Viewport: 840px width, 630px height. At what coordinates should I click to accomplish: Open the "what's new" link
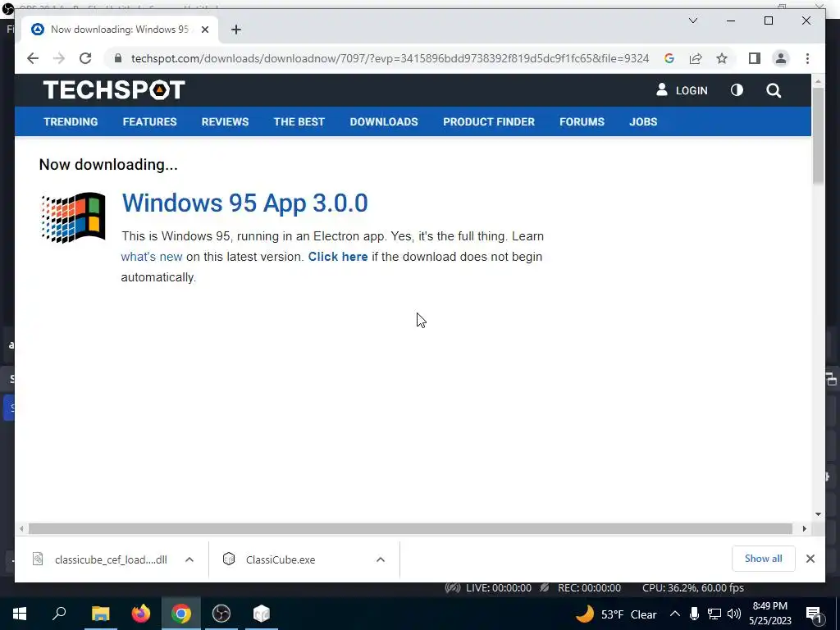click(x=152, y=257)
